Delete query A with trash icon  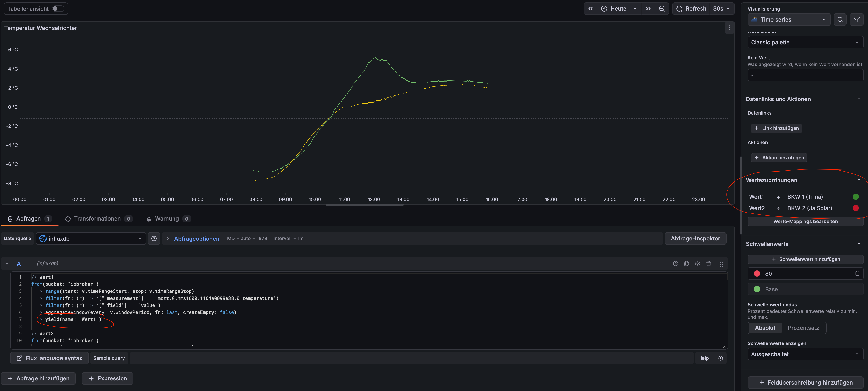point(708,264)
